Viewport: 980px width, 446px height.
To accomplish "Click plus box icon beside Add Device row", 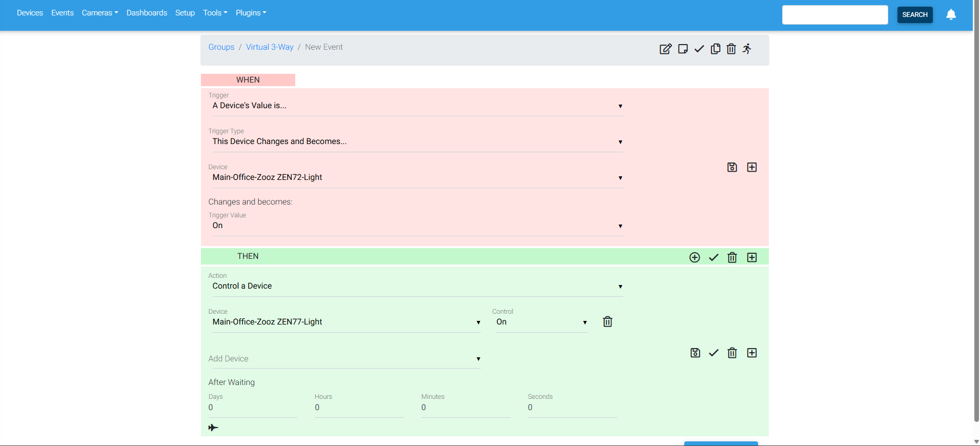I will coord(752,353).
